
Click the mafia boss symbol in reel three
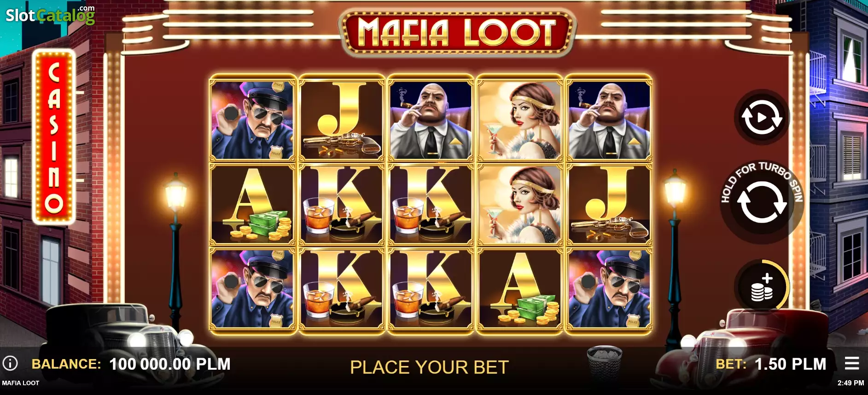click(x=431, y=120)
